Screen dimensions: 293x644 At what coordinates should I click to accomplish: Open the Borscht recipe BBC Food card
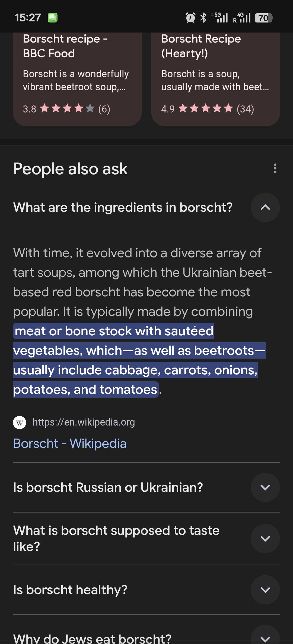point(77,79)
